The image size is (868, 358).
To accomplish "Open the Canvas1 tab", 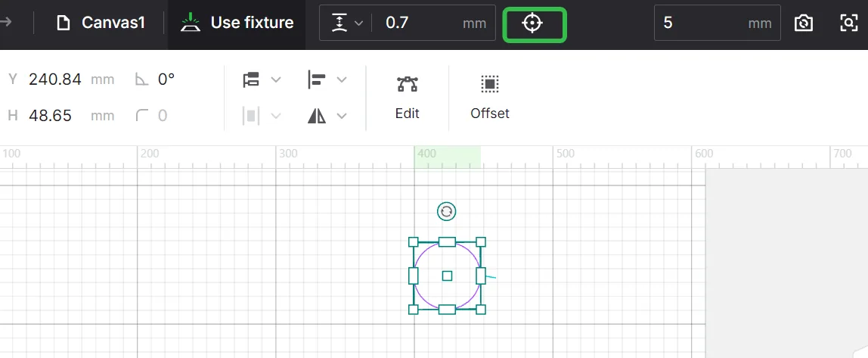I will click(101, 23).
